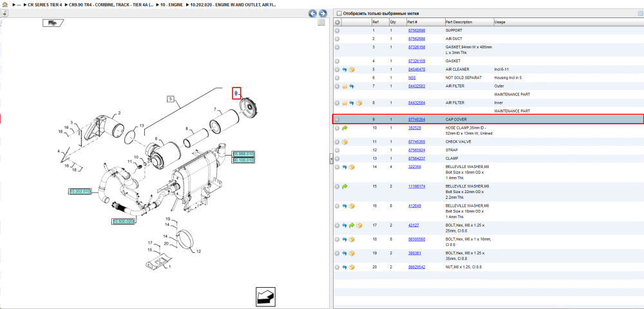
Task: Click the package icon in row 8 AIR FILTER Inner
Action: click(x=359, y=103)
